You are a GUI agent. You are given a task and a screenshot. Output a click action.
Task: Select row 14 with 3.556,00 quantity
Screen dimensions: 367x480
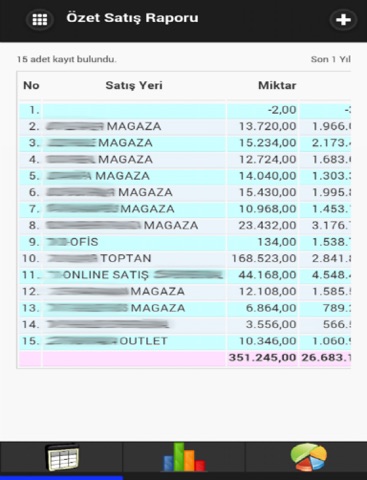click(185, 324)
